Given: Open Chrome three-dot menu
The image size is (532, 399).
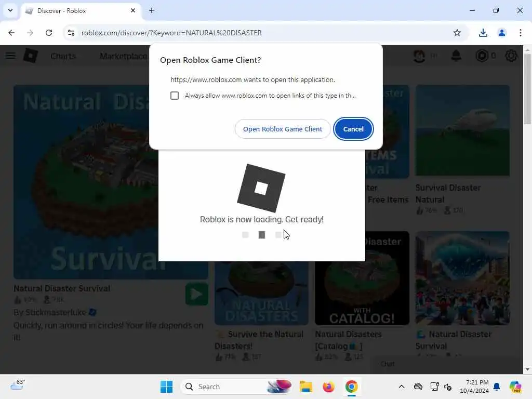Looking at the screenshot, I should click(x=520, y=33).
